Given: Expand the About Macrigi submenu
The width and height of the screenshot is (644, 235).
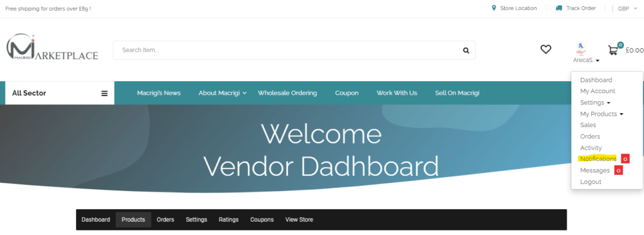Looking at the screenshot, I should [223, 93].
